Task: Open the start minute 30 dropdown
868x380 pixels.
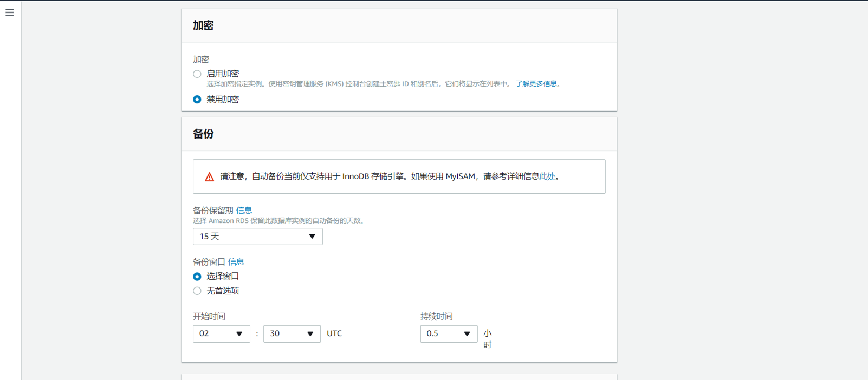Action: [x=292, y=334]
